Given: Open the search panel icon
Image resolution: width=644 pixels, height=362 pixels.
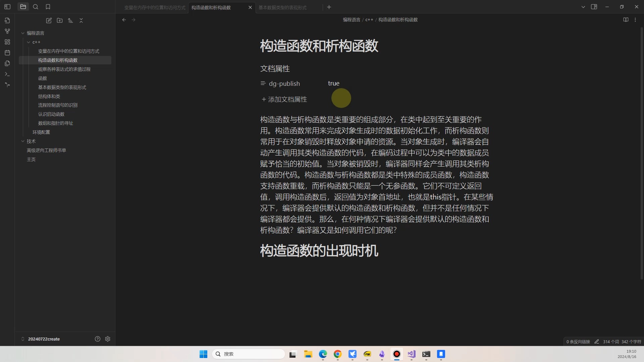Looking at the screenshot, I should 36,7.
